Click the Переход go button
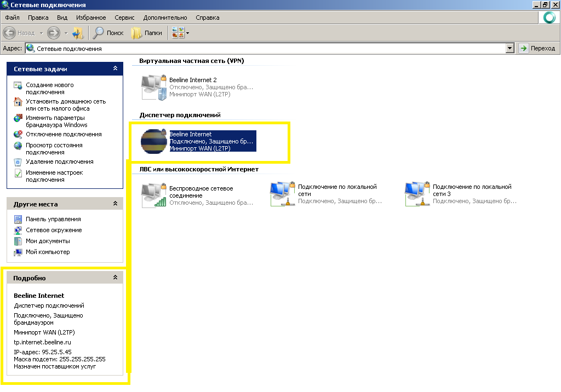Image resolution: width=561 pixels, height=392 pixels. [x=538, y=48]
